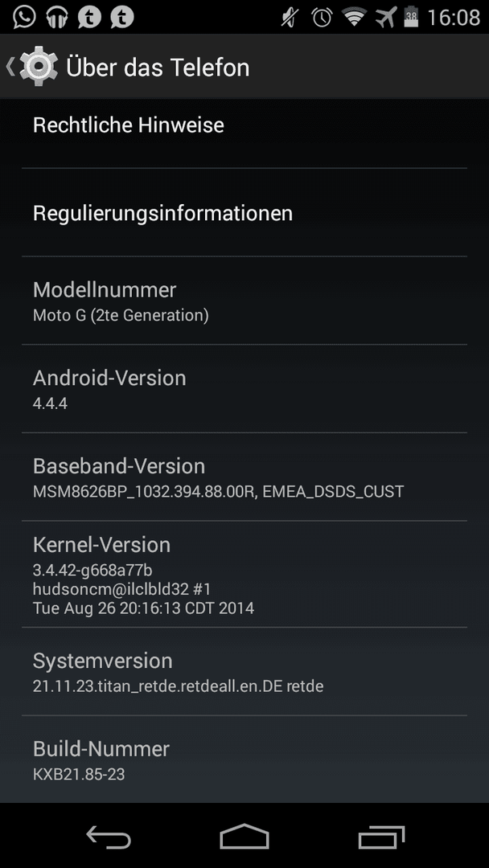Tap the battery level icon
The image size is (489, 868).
click(x=411, y=17)
